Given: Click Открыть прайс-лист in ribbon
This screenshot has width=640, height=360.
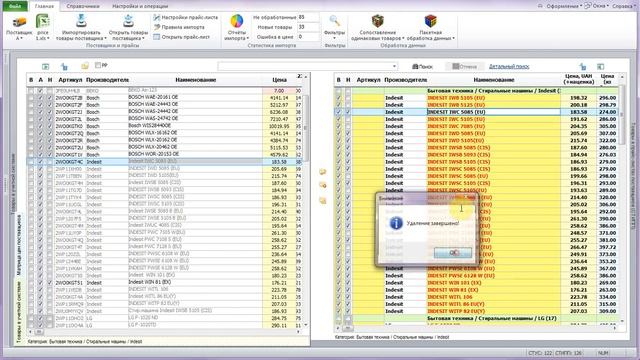Looking at the screenshot, I should tap(181, 37).
